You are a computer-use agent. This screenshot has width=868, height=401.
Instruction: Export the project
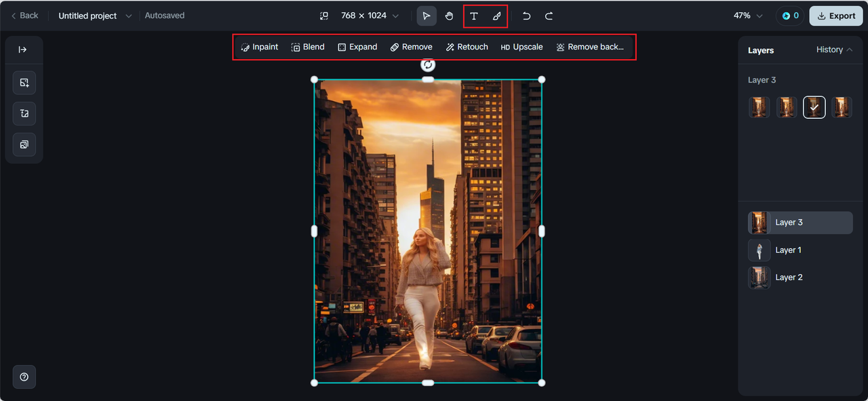835,16
